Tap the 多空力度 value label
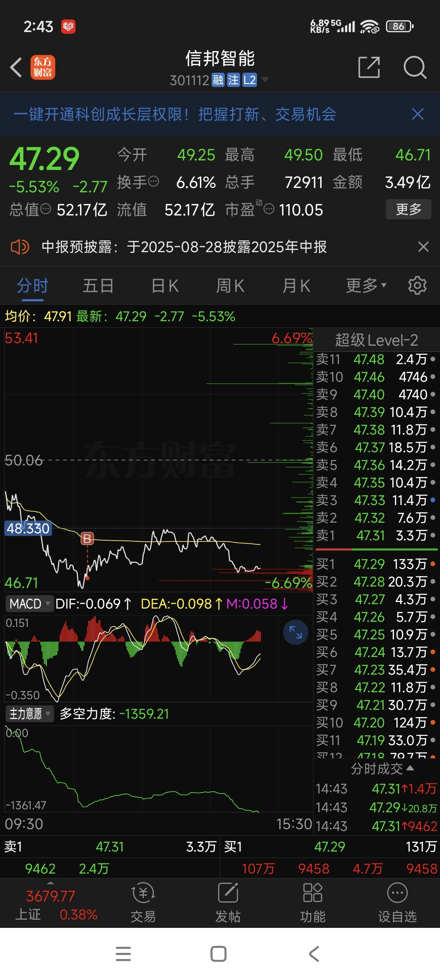 [x=114, y=714]
